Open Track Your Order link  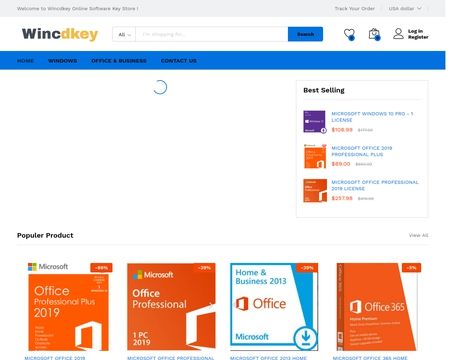(355, 8)
